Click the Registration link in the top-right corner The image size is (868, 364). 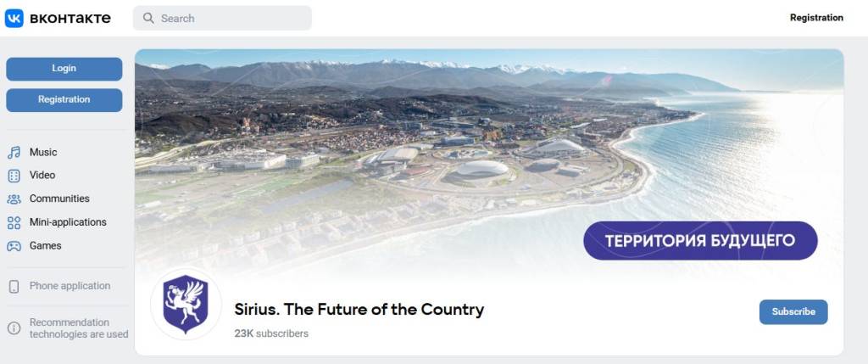coord(815,18)
